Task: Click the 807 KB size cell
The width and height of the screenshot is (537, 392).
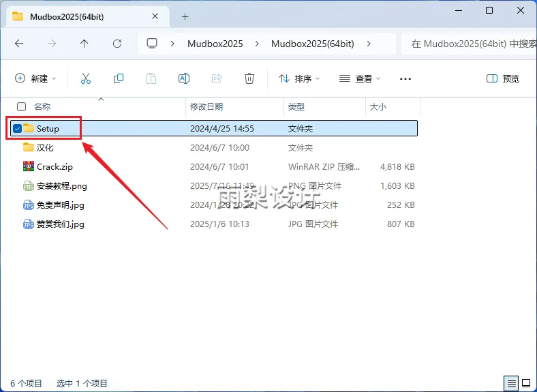Action: [x=401, y=224]
